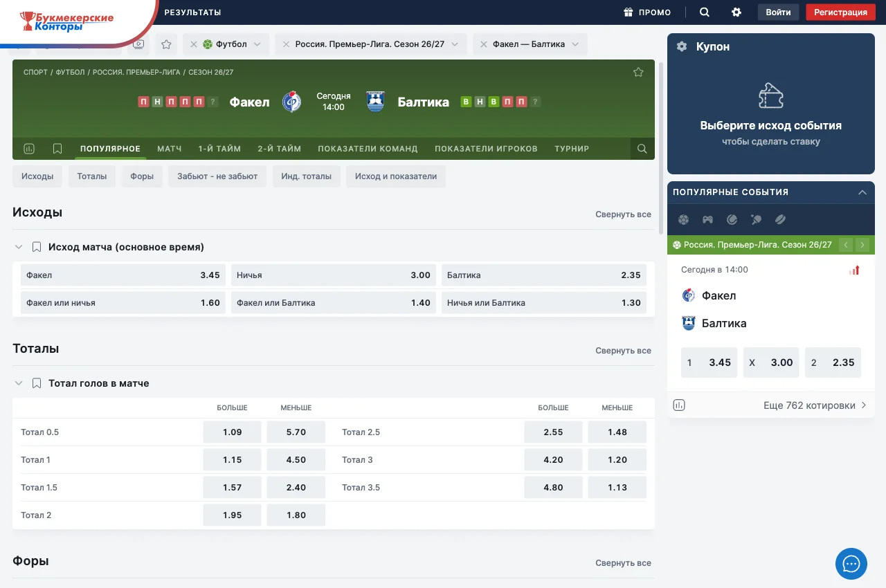Open the live chat bubble
This screenshot has height=588, width=886.
pos(851,564)
